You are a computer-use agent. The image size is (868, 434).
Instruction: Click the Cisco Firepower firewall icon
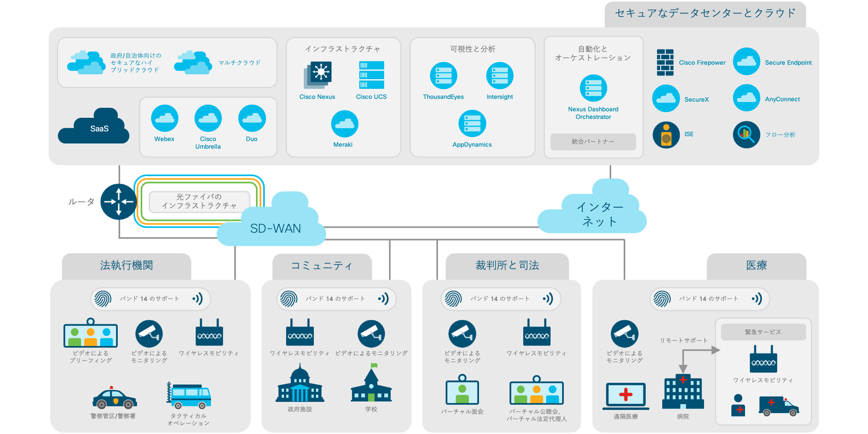[665, 62]
